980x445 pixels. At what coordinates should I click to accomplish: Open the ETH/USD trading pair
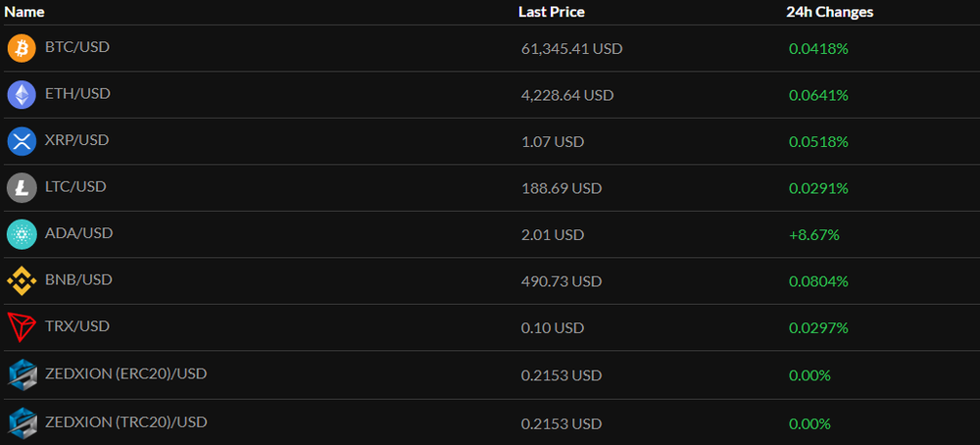[x=77, y=94]
